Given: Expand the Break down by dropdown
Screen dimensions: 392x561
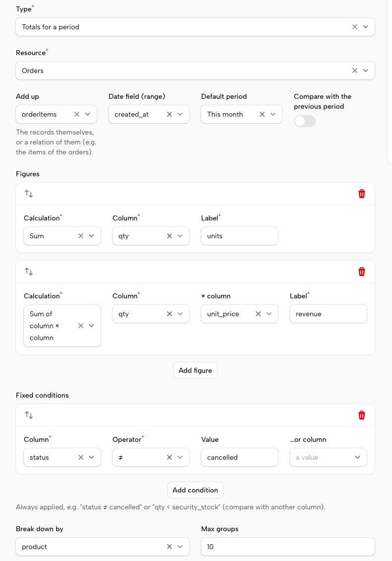Looking at the screenshot, I should (x=180, y=547).
